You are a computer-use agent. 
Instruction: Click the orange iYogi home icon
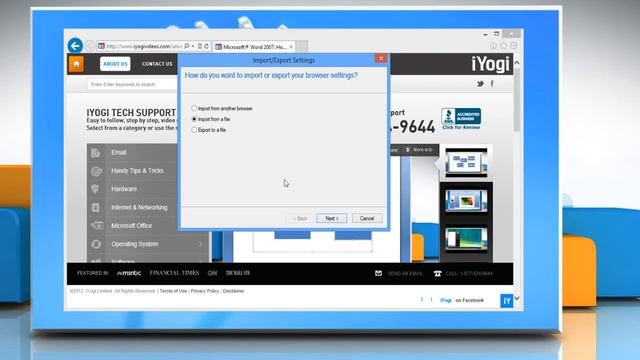click(76, 64)
